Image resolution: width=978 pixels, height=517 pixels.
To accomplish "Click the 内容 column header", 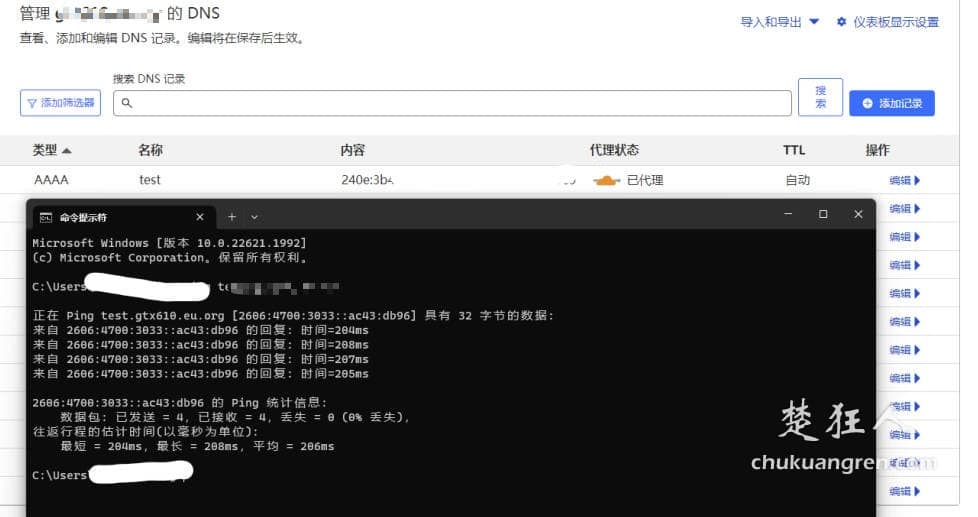I will pos(352,150).
